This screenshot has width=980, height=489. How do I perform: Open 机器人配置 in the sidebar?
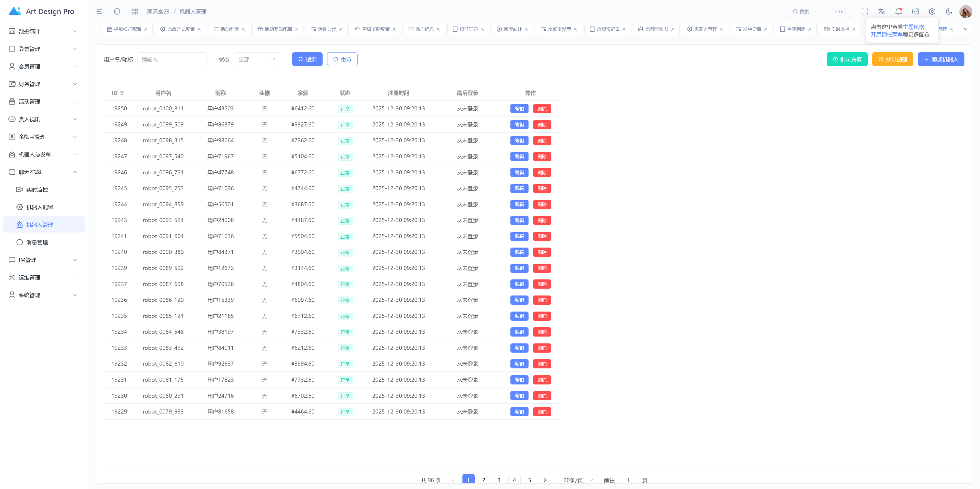point(44,207)
